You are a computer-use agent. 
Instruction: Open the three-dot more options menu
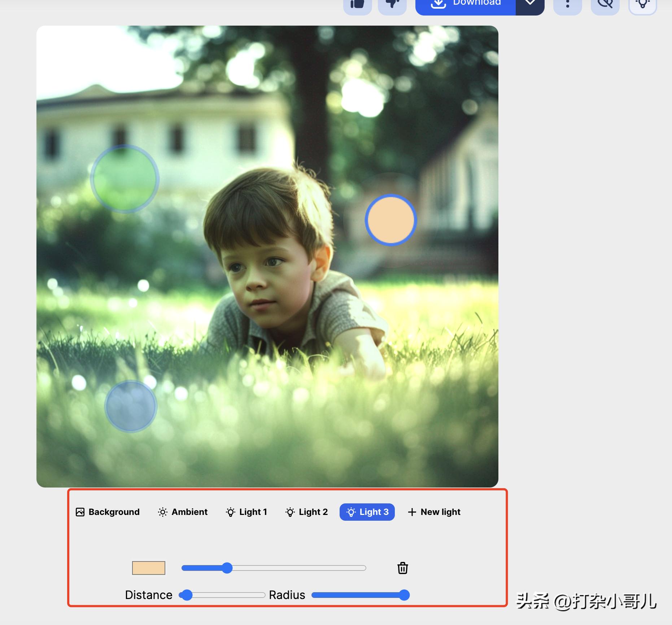(x=567, y=5)
